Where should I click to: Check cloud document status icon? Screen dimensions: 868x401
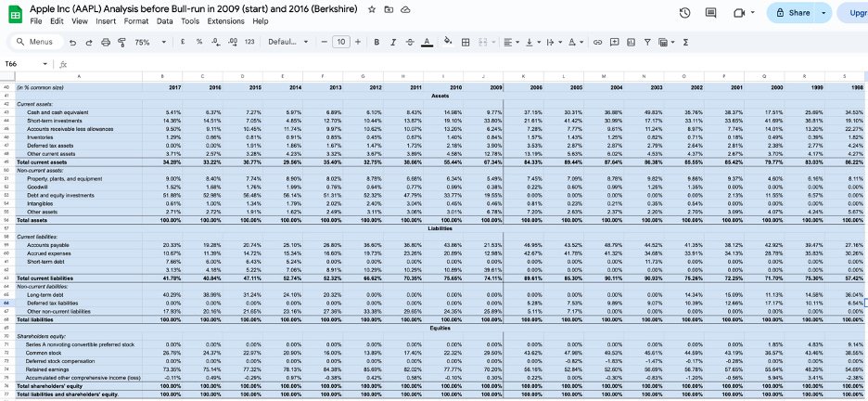pos(405,9)
